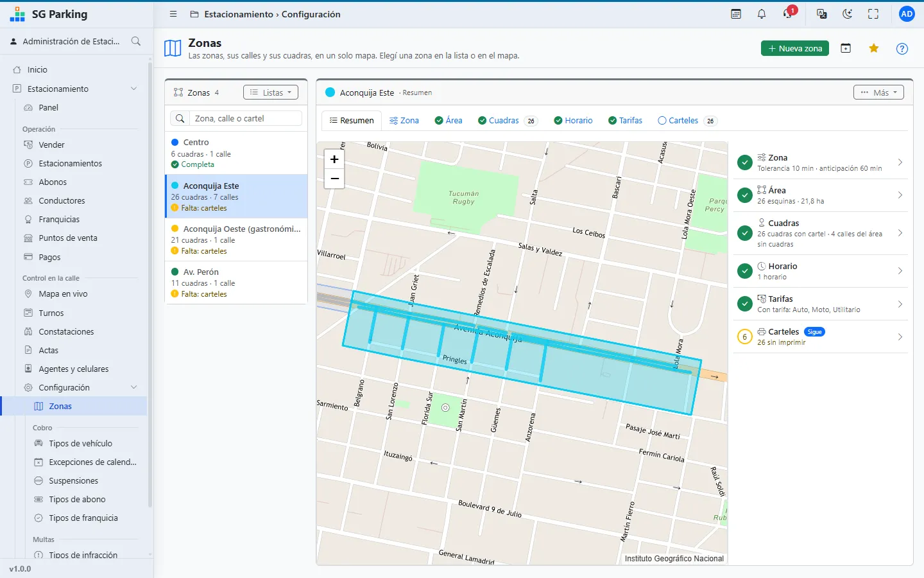This screenshot has height=578, width=924.
Task: Create a new zone with Nueva zona
Action: coord(794,48)
